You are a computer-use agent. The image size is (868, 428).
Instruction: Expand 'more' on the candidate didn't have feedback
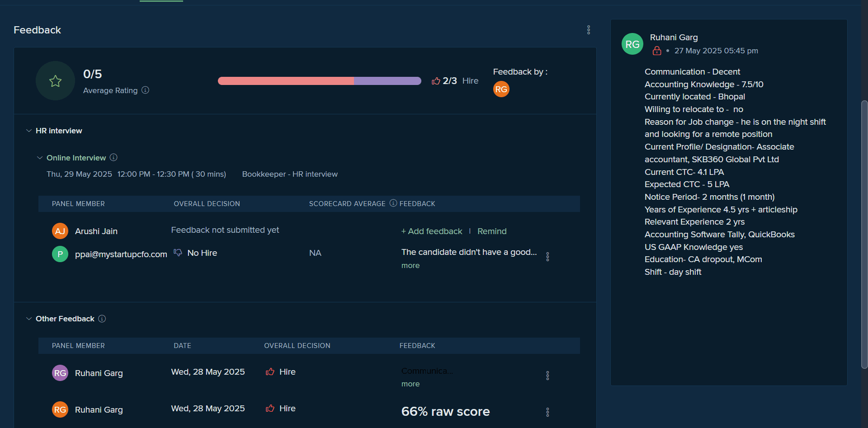410,266
